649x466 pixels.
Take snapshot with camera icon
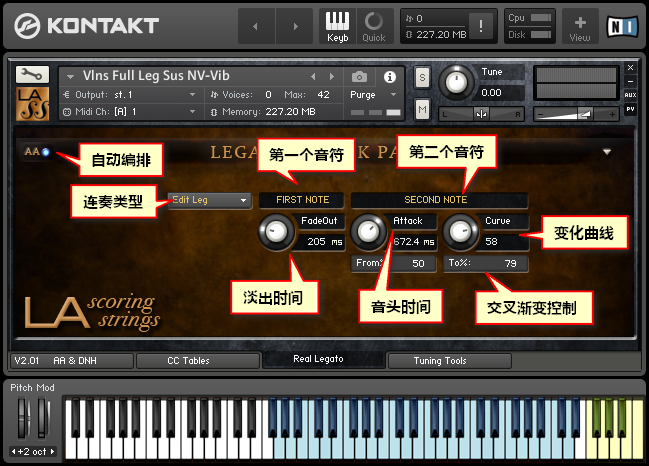pos(359,77)
